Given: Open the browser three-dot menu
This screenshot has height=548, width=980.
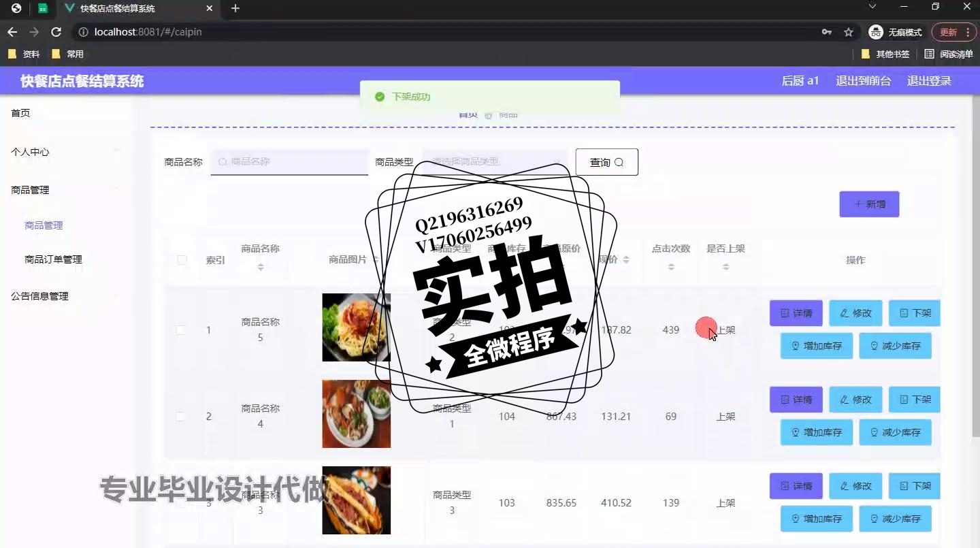Looking at the screenshot, I should [x=968, y=32].
